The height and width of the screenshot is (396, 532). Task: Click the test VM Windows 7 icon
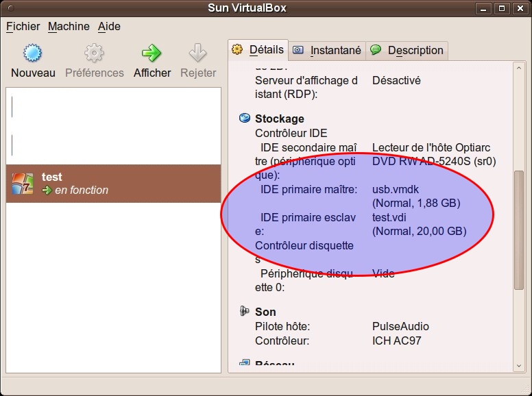[x=23, y=184]
